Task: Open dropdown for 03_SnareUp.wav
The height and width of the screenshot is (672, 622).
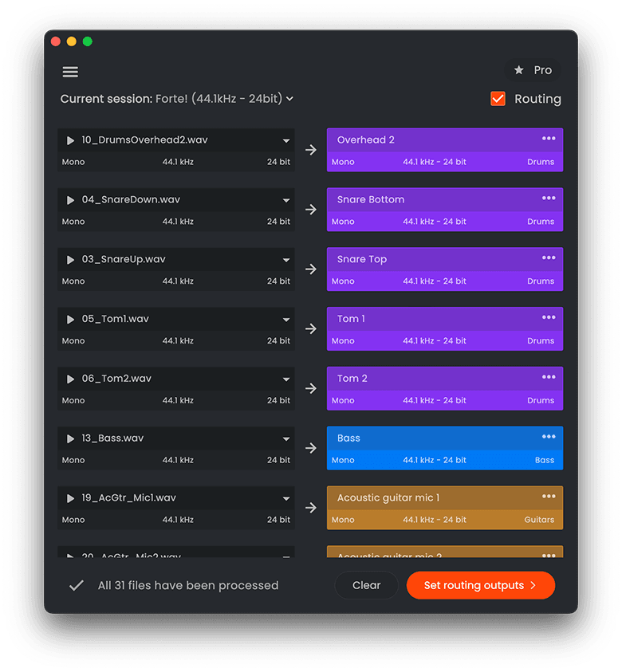Action: (286, 260)
